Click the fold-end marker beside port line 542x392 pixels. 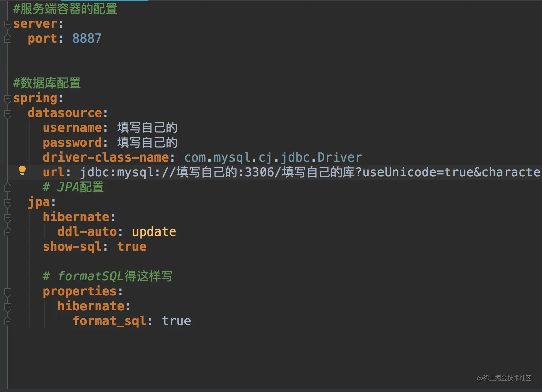[7, 39]
